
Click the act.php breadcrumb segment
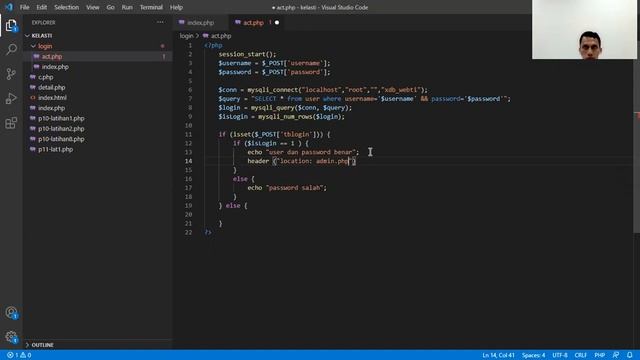click(x=221, y=36)
